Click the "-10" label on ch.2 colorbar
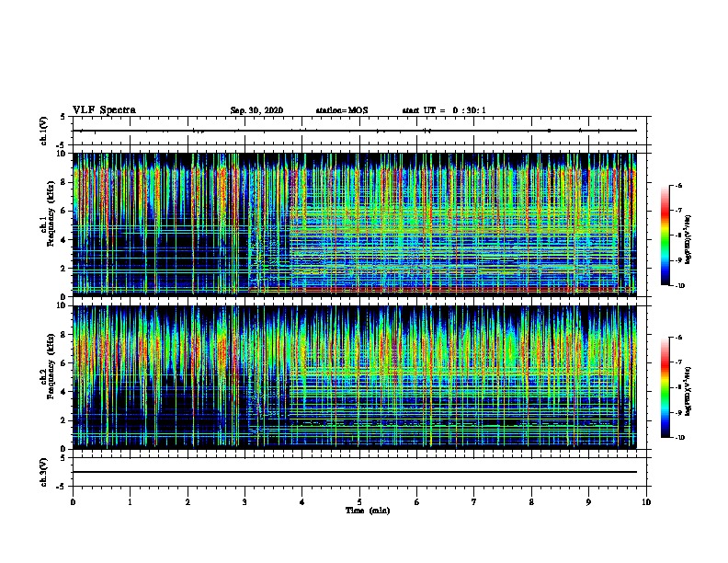This screenshot has width=728, height=563. click(x=679, y=438)
